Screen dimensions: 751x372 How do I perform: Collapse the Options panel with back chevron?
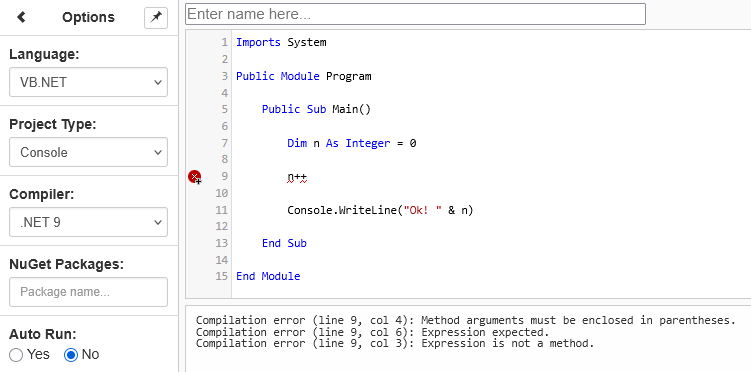tap(21, 17)
